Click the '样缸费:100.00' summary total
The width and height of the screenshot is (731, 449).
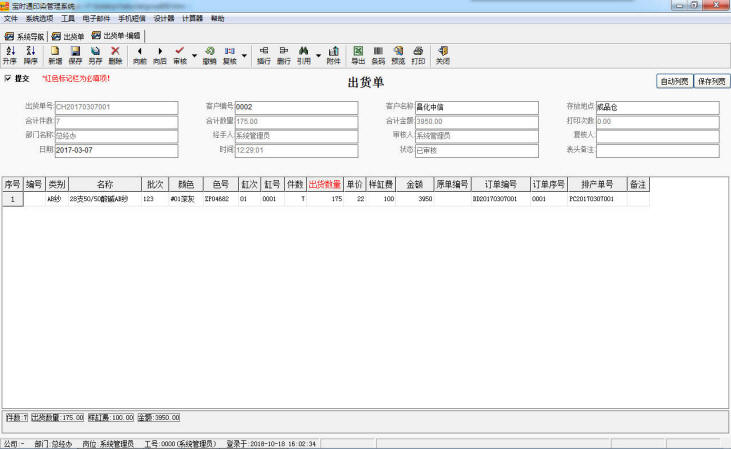click(x=110, y=417)
